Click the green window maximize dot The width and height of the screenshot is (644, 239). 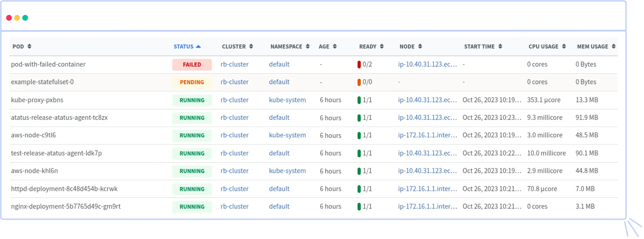(x=25, y=18)
